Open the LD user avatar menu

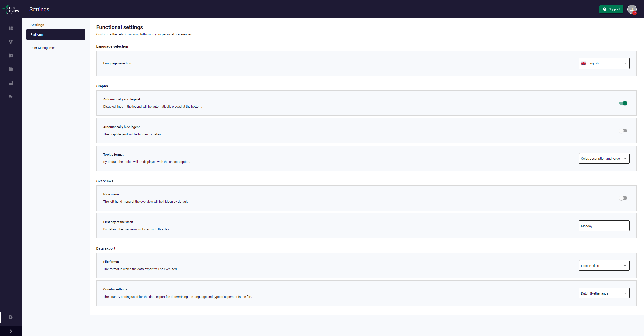[x=632, y=9]
